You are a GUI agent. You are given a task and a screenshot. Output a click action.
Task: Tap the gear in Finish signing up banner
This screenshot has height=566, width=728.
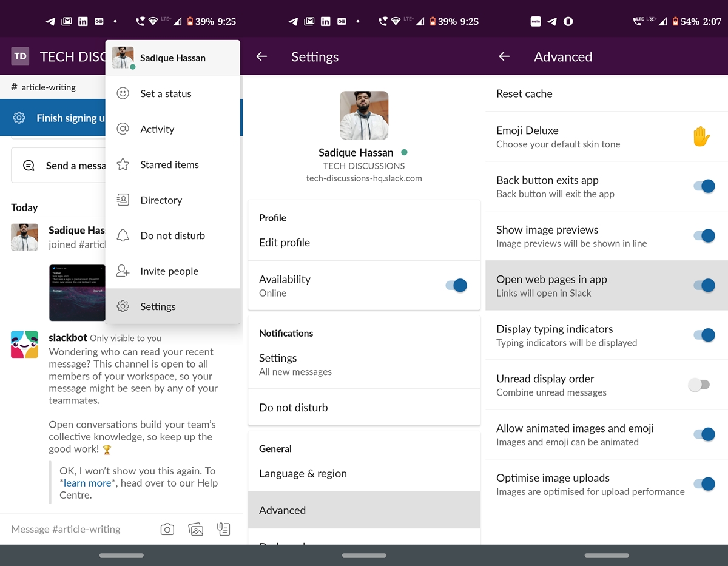tap(19, 118)
